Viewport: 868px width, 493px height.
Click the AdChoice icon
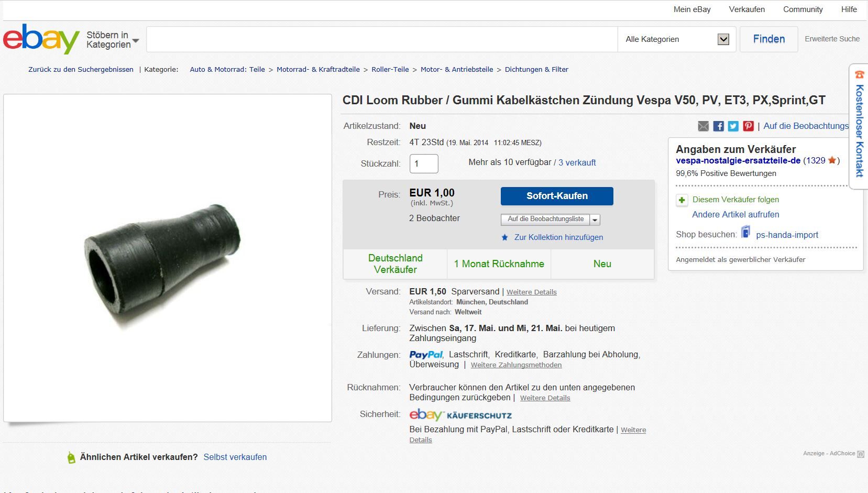[x=861, y=454]
